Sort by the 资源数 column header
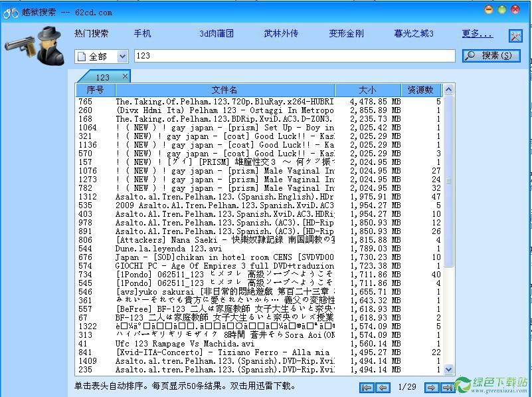 coord(421,90)
